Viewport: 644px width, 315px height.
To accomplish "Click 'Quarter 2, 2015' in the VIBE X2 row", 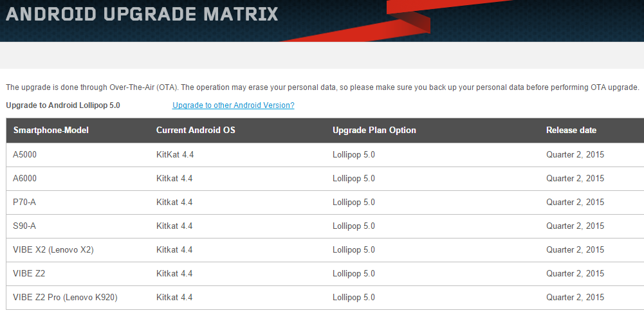I will [x=575, y=250].
